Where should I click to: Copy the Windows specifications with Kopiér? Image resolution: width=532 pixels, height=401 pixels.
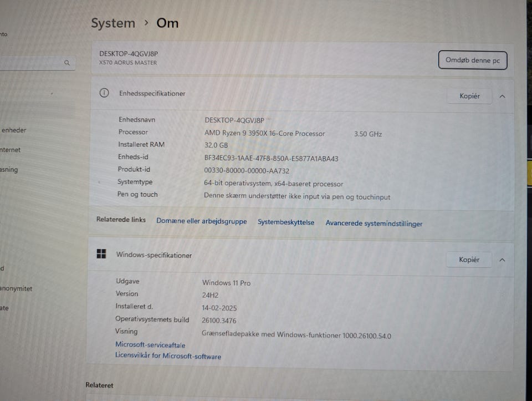click(x=469, y=260)
